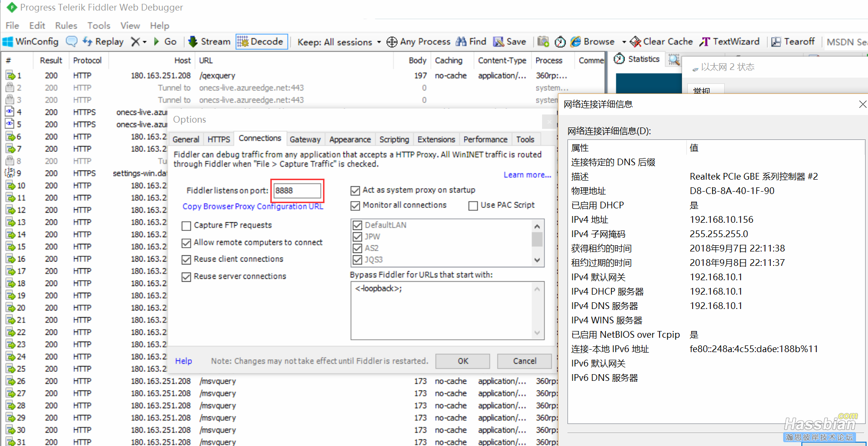Screen dimensions: 868x446
Task: Click the Bypass Fiddler URLs text box
Action: 447,311
